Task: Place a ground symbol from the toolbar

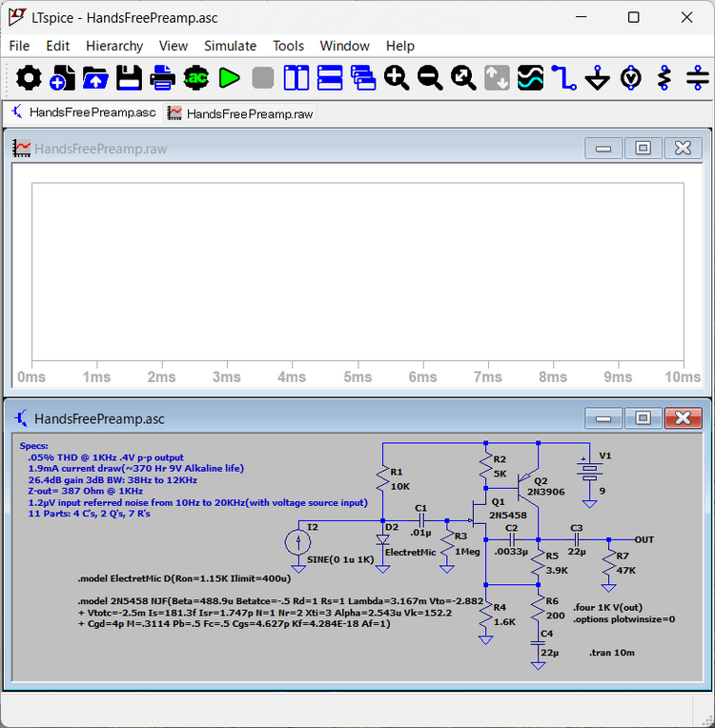Action: tap(598, 78)
